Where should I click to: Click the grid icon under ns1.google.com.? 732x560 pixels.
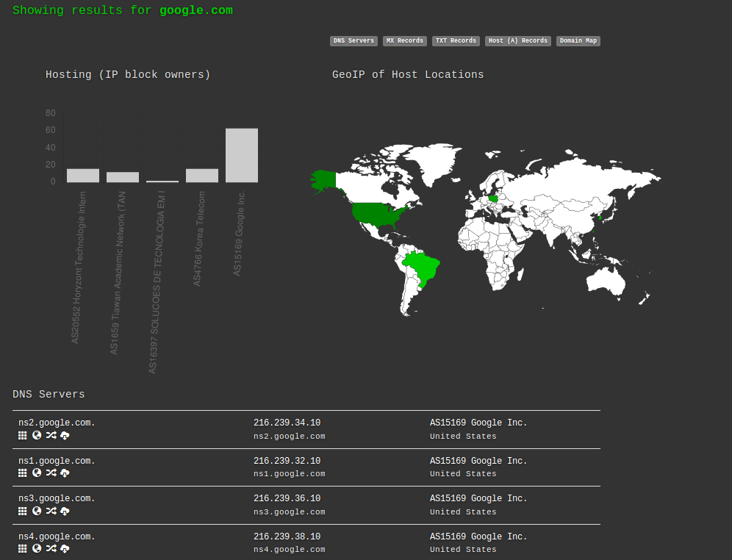(x=22, y=473)
